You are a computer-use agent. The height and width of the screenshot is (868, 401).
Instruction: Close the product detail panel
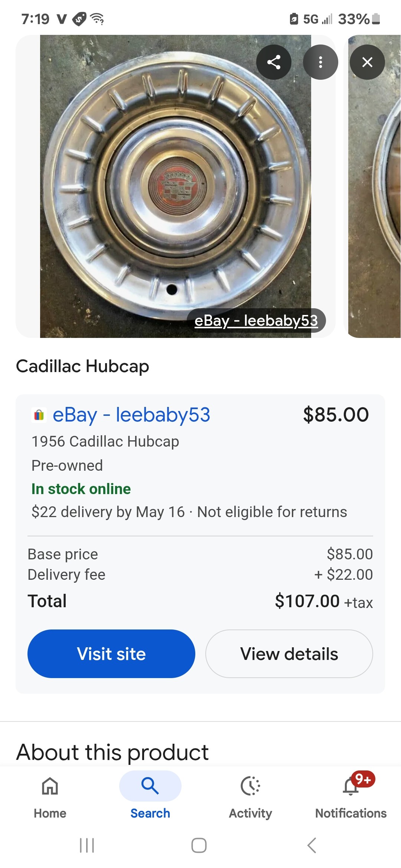[367, 62]
